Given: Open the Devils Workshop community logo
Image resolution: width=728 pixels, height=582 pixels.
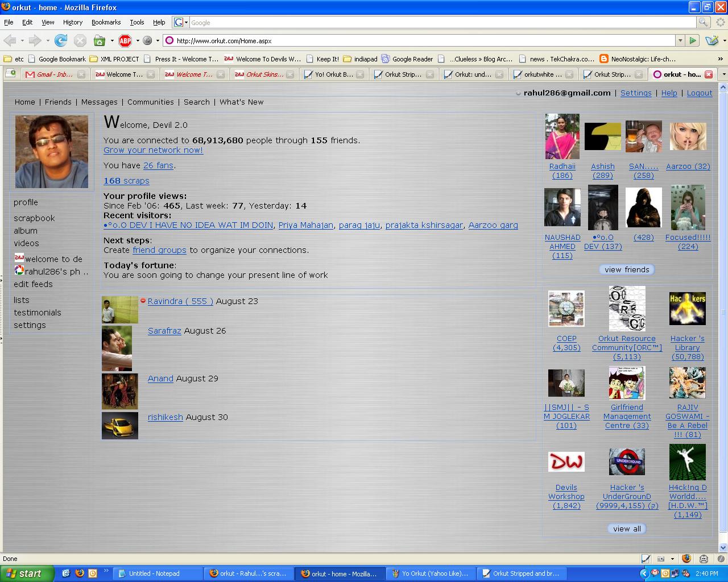Looking at the screenshot, I should 566,462.
